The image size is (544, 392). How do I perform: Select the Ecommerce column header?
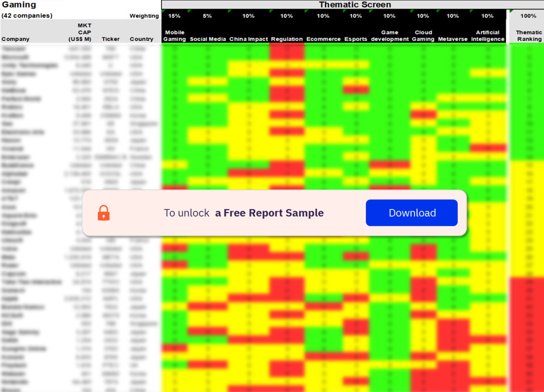323,39
